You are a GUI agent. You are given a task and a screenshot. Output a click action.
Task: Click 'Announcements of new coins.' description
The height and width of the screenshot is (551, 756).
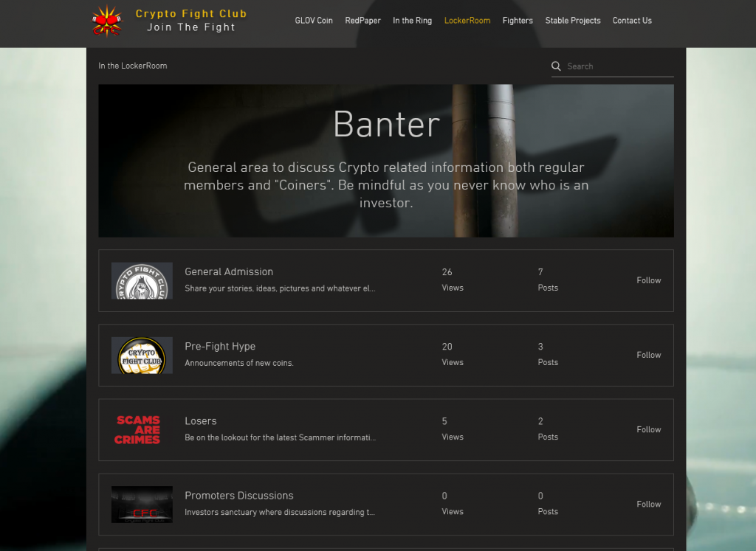239,363
